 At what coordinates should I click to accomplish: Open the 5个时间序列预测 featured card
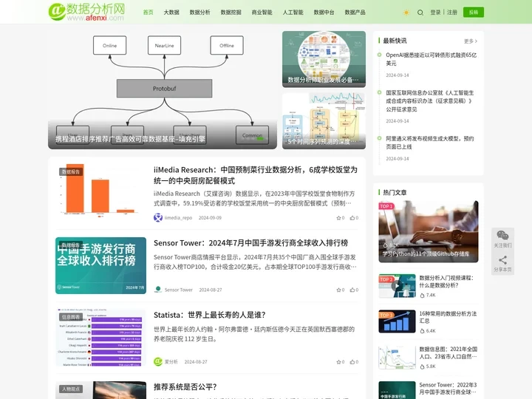324,120
